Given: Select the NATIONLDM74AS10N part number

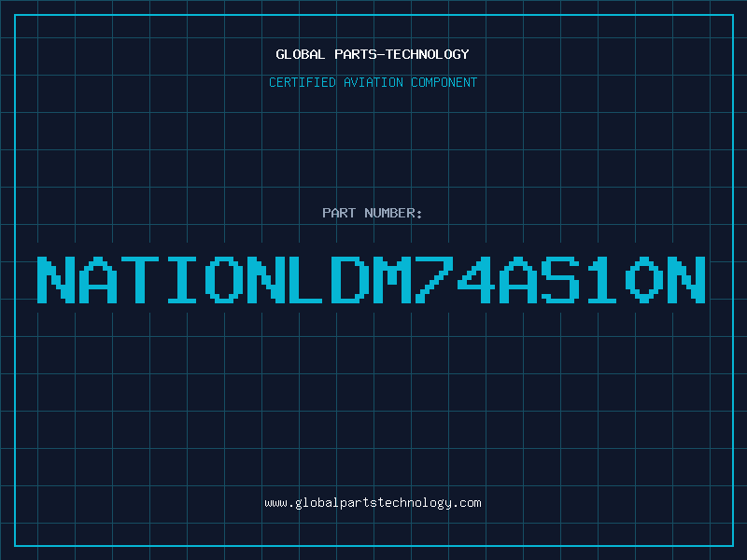Looking at the screenshot, I should (371, 280).
